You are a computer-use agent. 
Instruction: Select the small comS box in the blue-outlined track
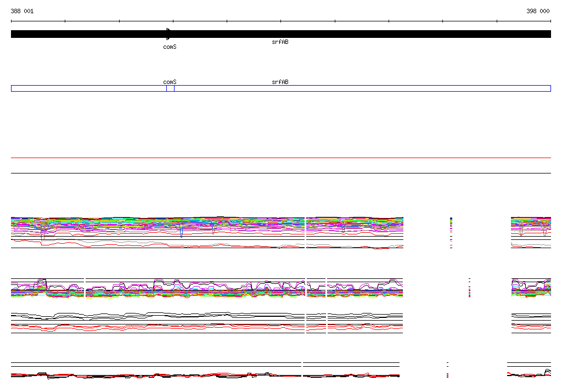170,88
